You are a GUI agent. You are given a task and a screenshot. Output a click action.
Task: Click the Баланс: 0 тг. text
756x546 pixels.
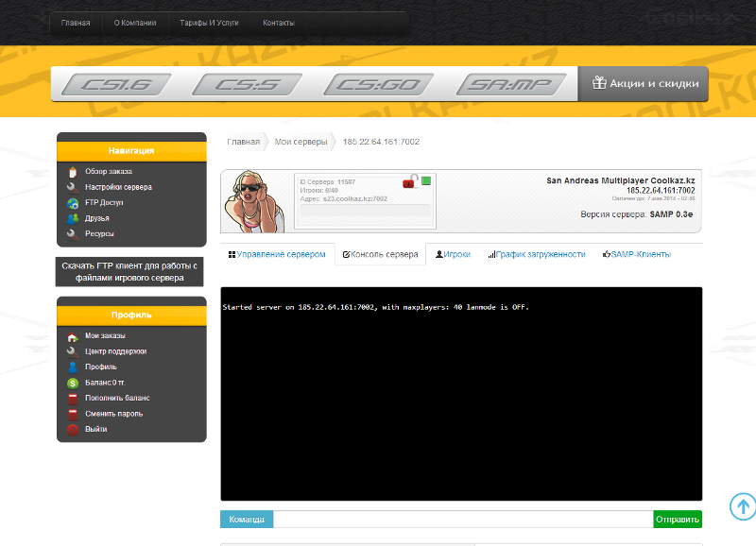(x=105, y=383)
